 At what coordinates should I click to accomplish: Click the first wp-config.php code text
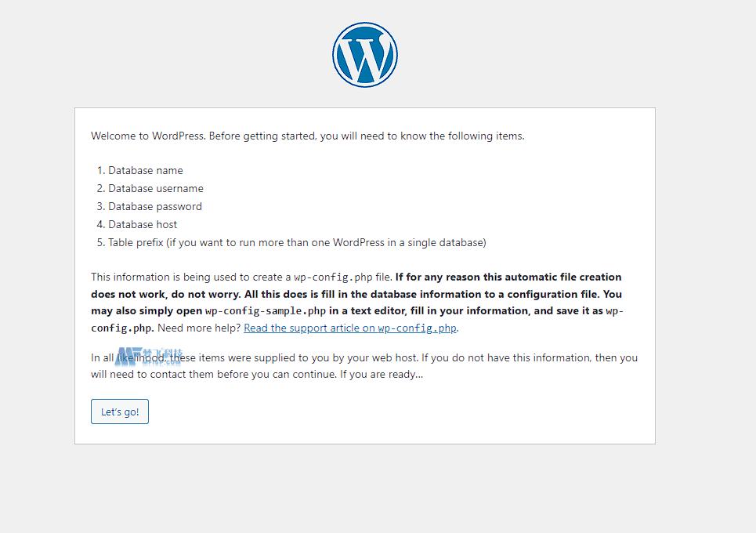[333, 277]
